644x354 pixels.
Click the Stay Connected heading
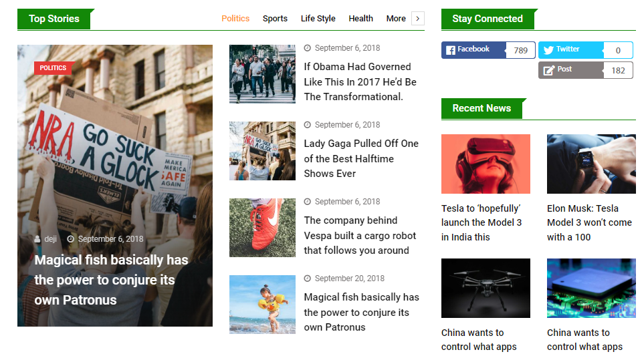point(488,19)
